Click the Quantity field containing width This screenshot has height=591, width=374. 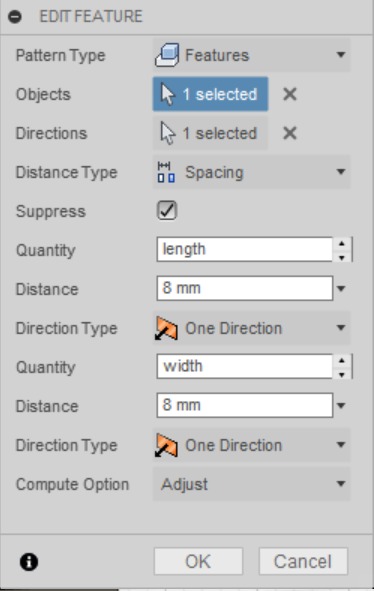[245, 366]
